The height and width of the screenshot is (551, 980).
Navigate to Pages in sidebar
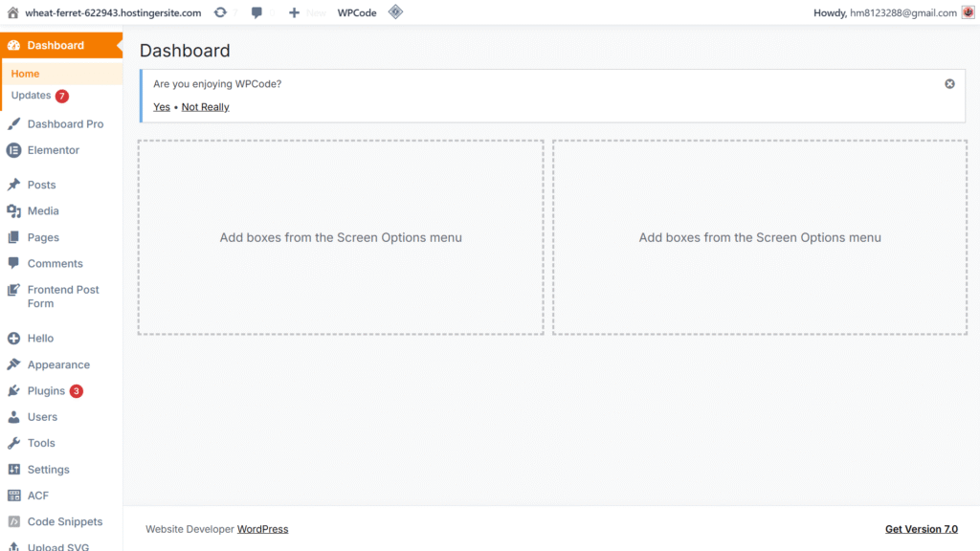click(43, 237)
